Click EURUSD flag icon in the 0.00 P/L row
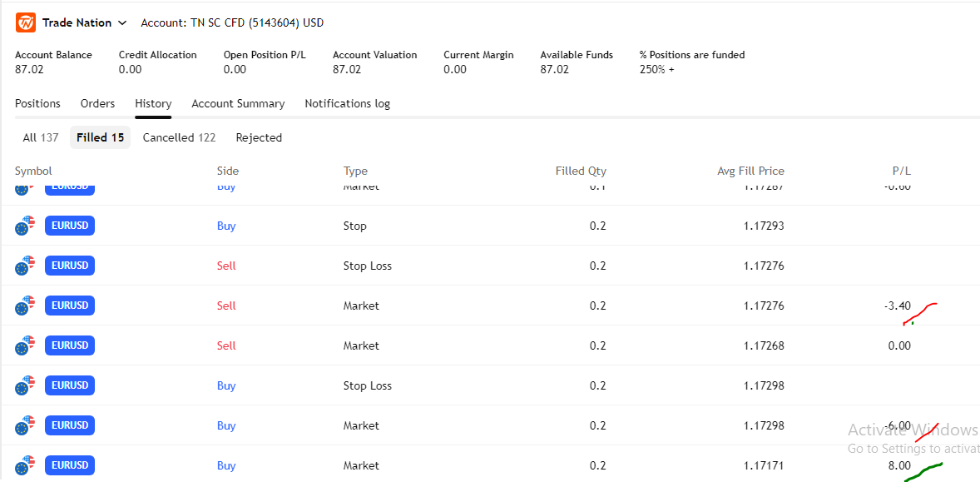Image resolution: width=980 pixels, height=482 pixels. click(25, 345)
